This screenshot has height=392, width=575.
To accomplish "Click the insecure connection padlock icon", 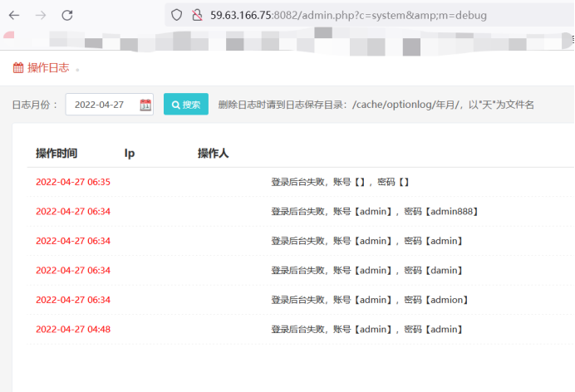I will 196,15.
